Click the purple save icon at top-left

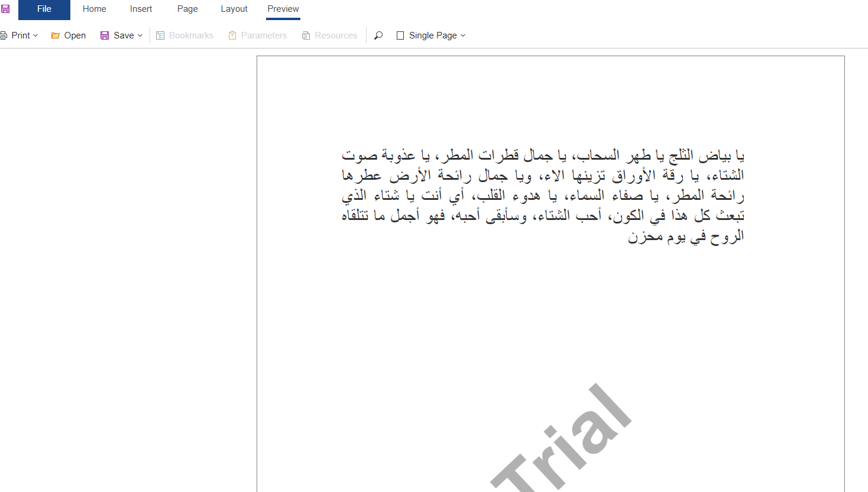click(x=5, y=9)
